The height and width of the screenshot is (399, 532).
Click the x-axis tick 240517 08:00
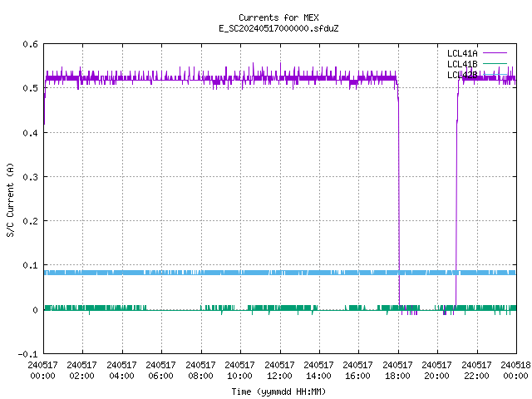tap(200, 370)
